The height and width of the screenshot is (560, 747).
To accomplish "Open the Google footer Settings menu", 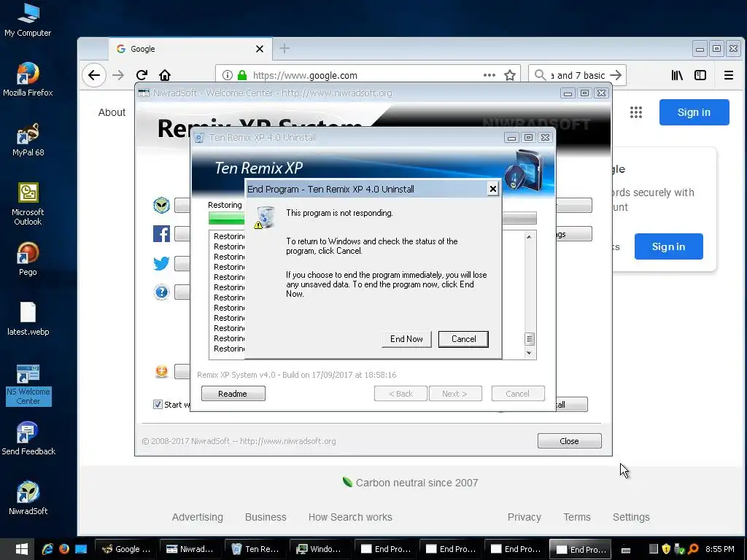I will click(x=631, y=517).
